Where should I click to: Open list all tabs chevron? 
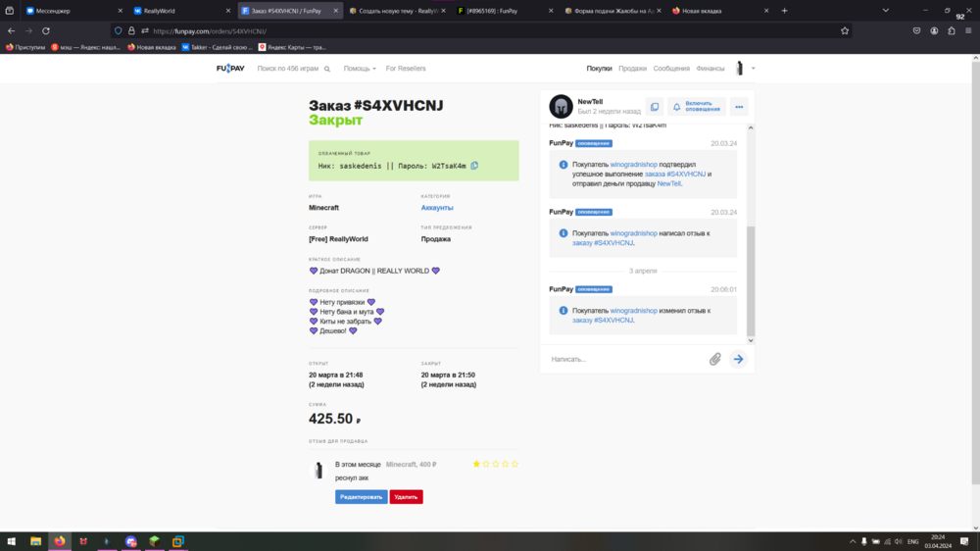(886, 11)
